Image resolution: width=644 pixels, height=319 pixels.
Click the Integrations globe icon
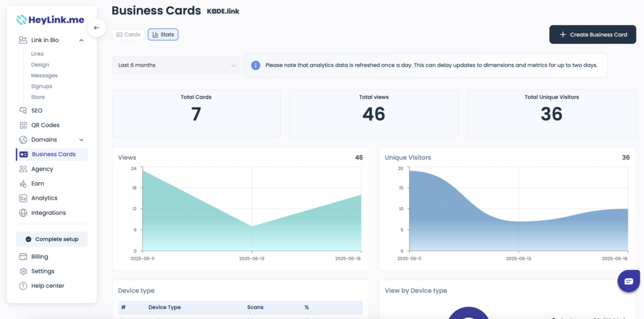23,213
